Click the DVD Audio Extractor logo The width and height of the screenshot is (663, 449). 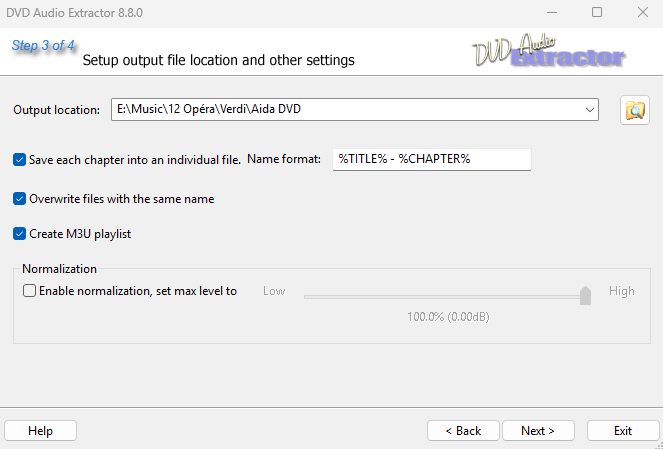click(549, 52)
